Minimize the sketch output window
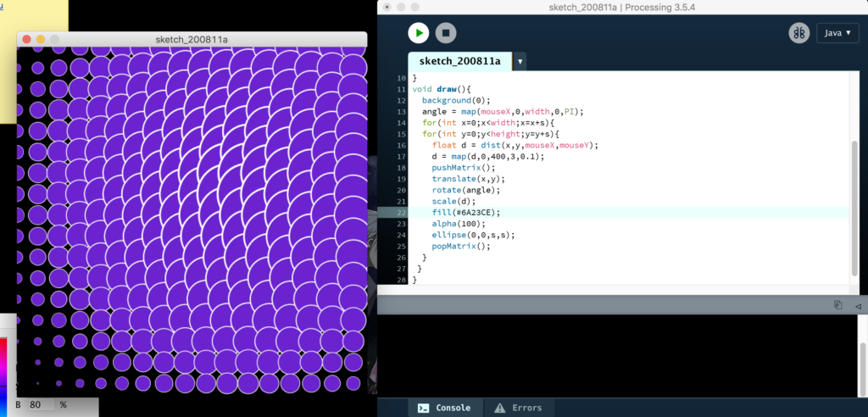 pos(40,39)
